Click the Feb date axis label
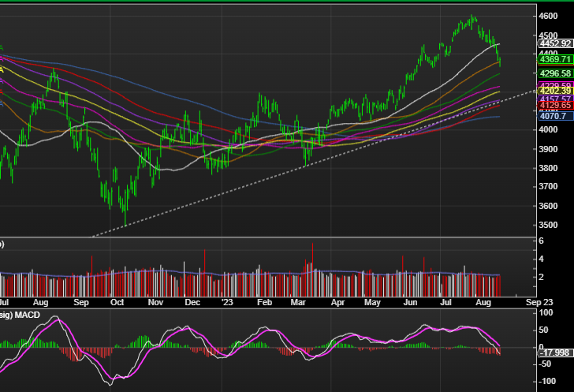This screenshot has height=392, width=574. coord(264,302)
